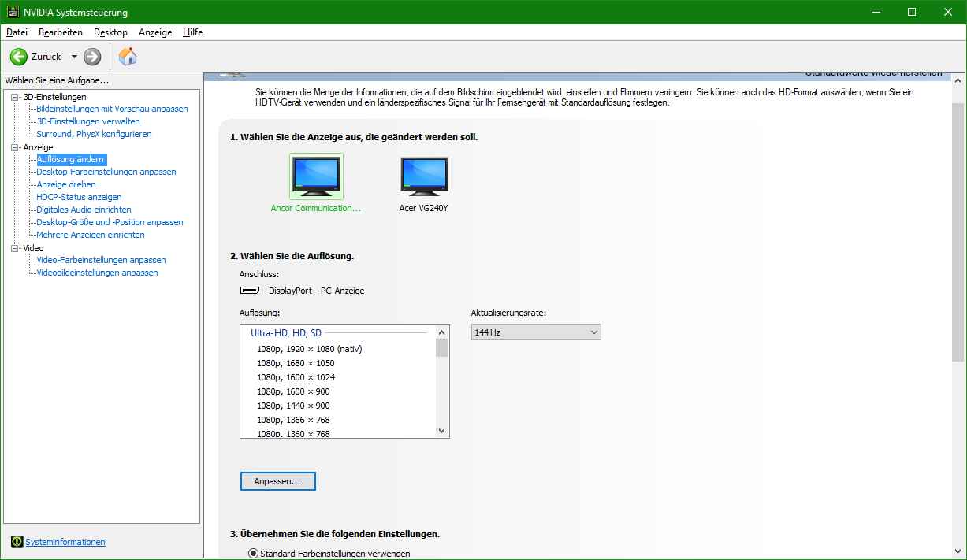Viewport: 967px width, 560px height.
Task: Open Digitales Audio einrichten
Action: (84, 210)
